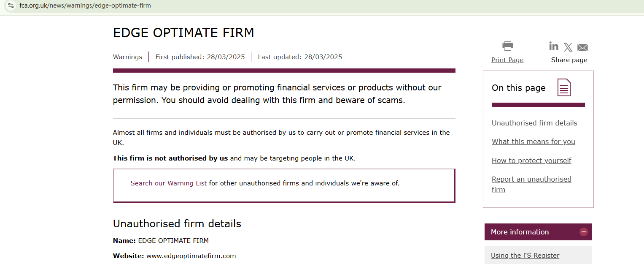Collapse the More information section
The image size is (644, 264).
click(584, 232)
